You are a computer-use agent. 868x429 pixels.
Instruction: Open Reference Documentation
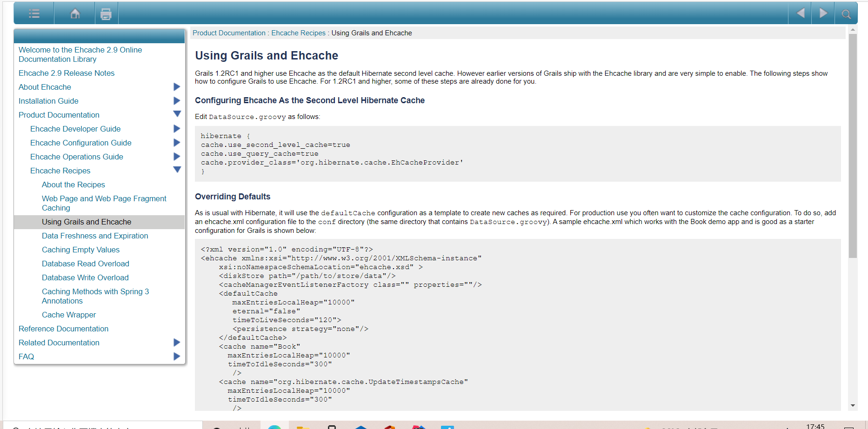[x=63, y=329]
